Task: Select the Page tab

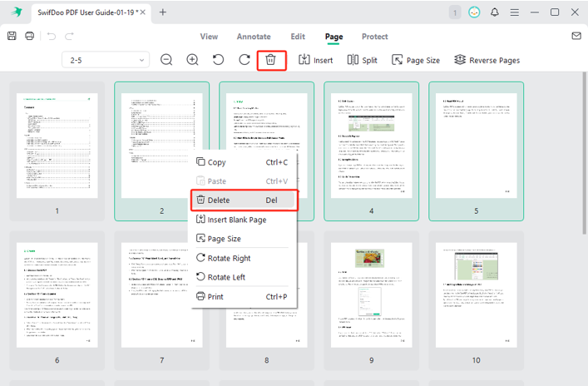Action: point(334,37)
